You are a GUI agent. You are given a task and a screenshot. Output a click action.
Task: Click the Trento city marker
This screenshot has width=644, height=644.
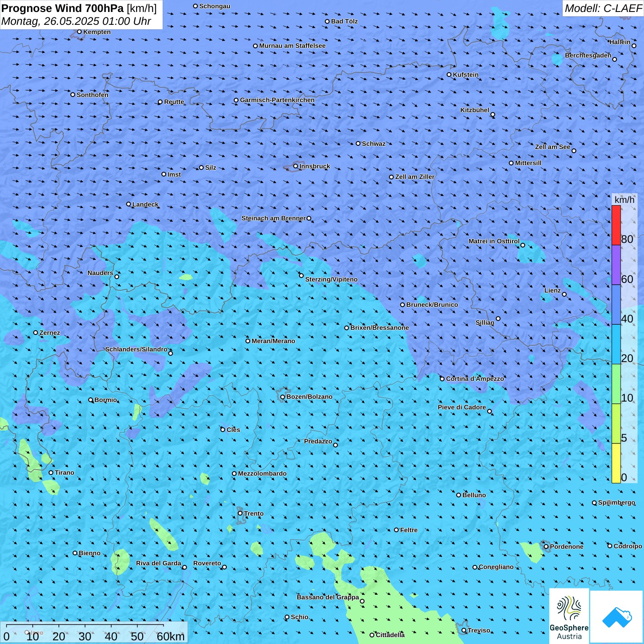(x=240, y=513)
